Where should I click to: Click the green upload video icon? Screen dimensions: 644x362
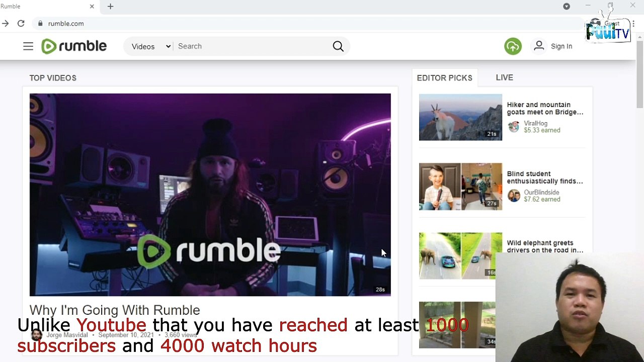pyautogui.click(x=513, y=46)
